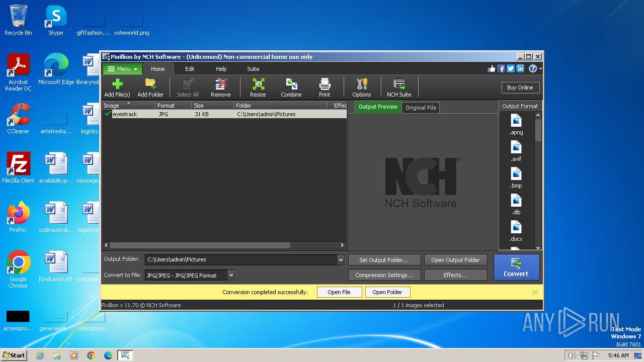Viewport: 644px width, 362px height.
Task: Expand the help arrow next to question mark
Action: [x=540, y=69]
